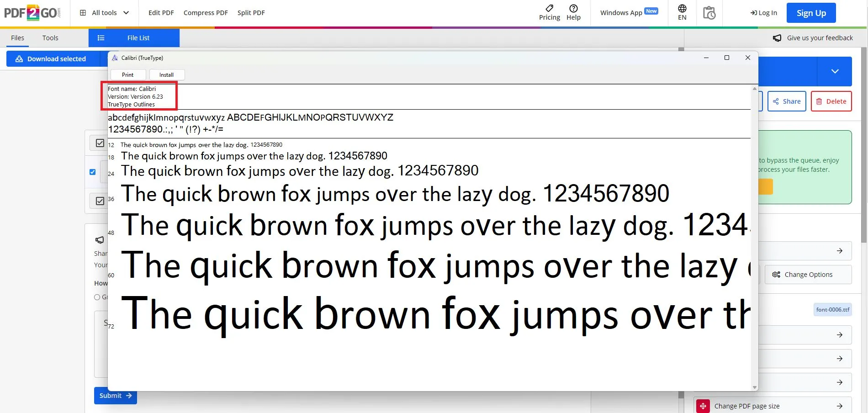Open the arrow option below Change Options

click(x=840, y=335)
